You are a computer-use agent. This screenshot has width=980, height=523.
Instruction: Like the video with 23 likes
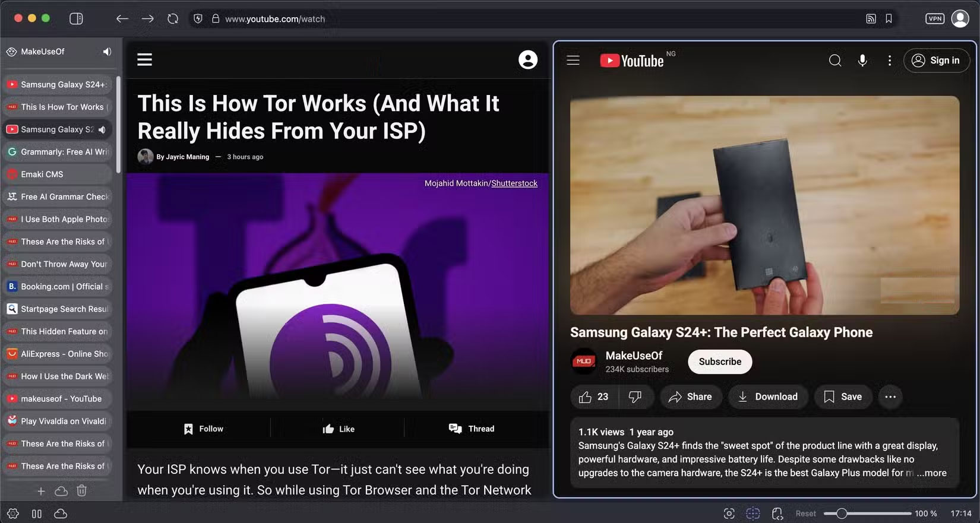tap(594, 397)
